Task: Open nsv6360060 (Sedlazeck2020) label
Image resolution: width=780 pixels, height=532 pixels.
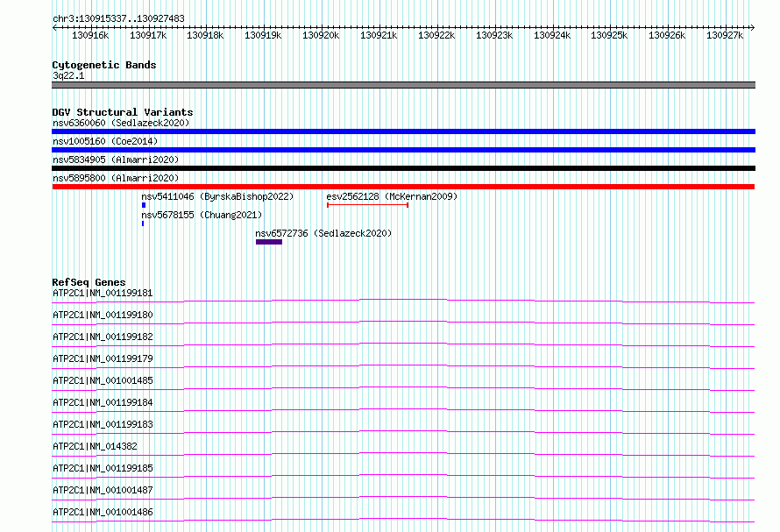Action: [x=121, y=123]
